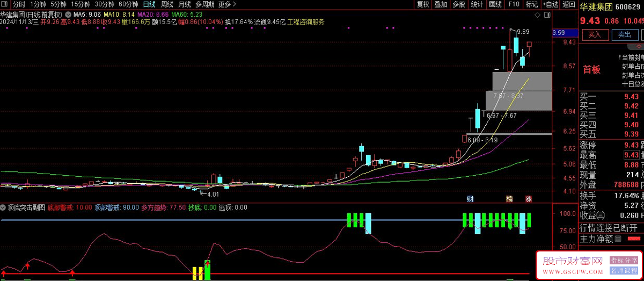Click the 买二 price 9.42

pyautogui.click(x=631, y=106)
